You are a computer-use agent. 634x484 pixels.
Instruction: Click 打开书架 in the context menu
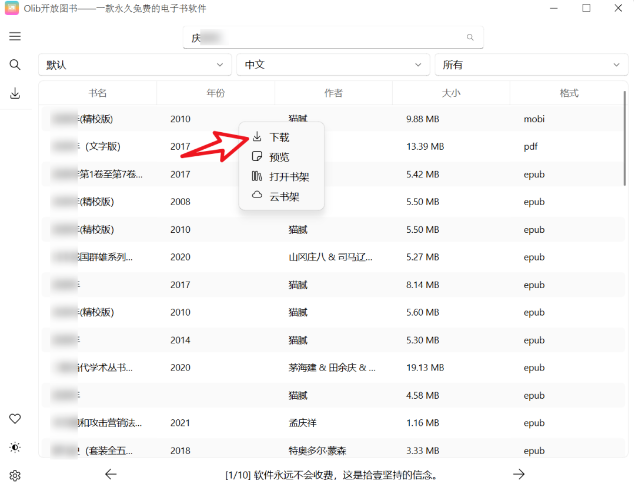(289, 176)
